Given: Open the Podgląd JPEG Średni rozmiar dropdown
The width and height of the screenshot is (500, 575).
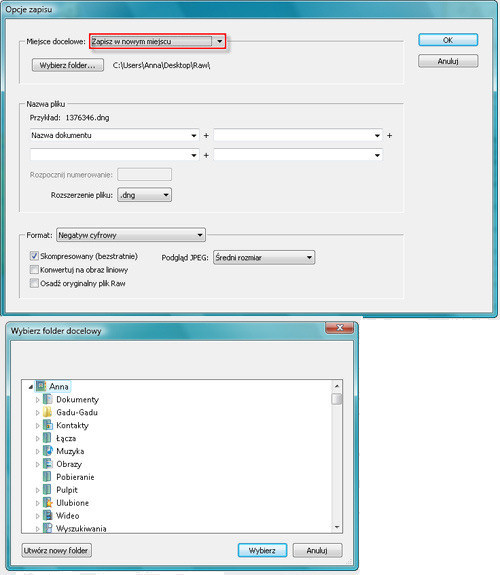Looking at the screenshot, I should click(x=264, y=257).
